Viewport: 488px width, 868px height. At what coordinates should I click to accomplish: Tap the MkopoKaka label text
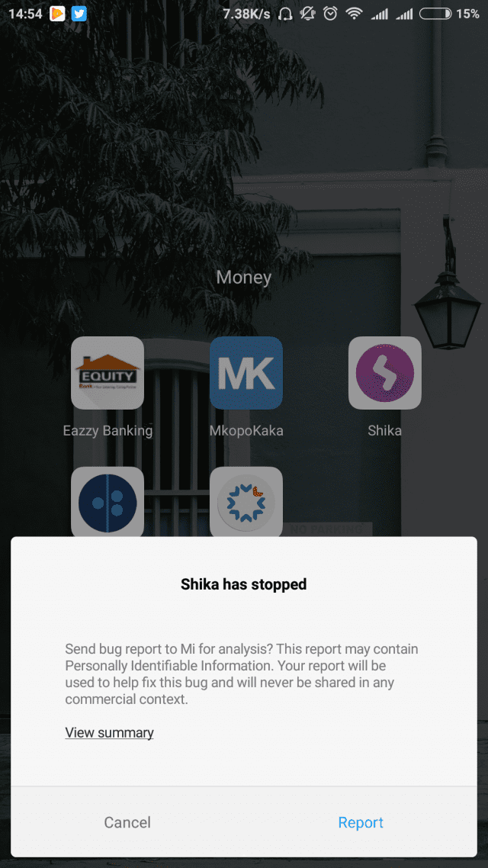(x=246, y=431)
